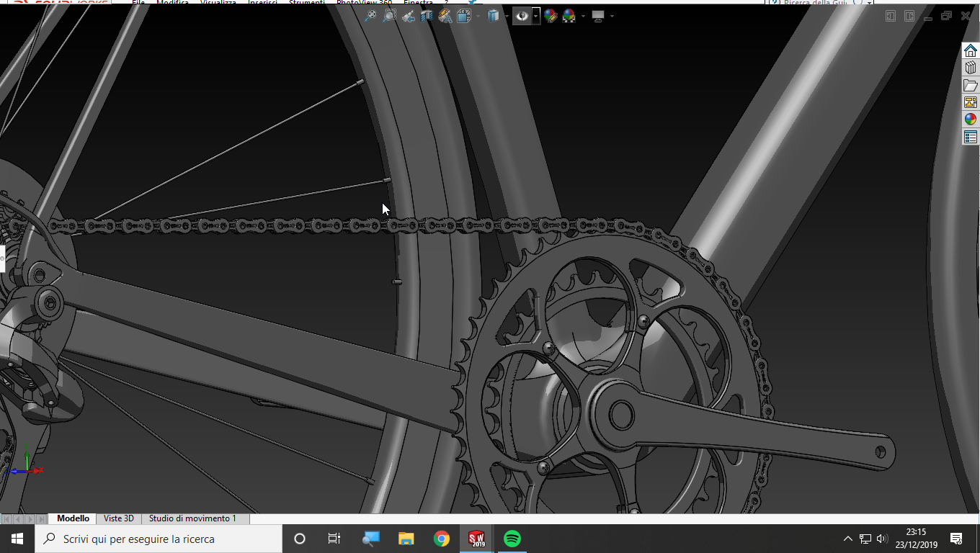This screenshot has height=553, width=980.
Task: Open the View Palette task pane tab
Action: click(971, 102)
